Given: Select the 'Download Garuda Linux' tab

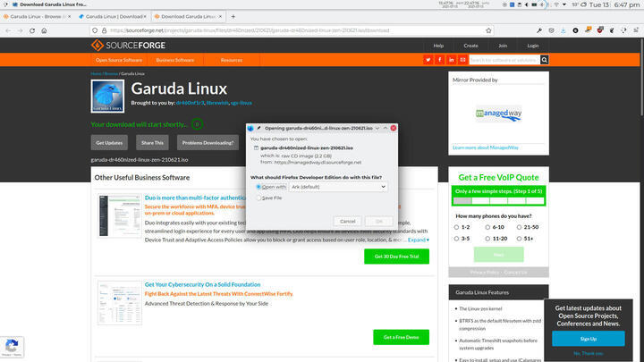Looking at the screenshot, I should coord(187,16).
